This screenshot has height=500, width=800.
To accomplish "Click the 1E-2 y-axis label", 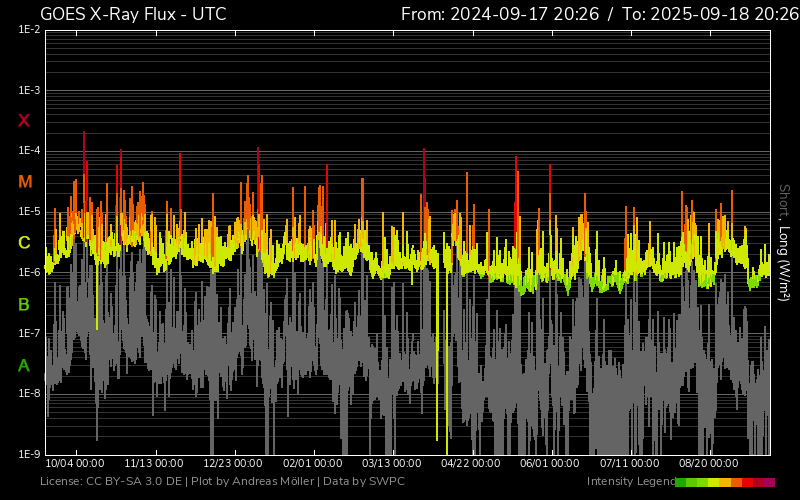I will 29,30.
